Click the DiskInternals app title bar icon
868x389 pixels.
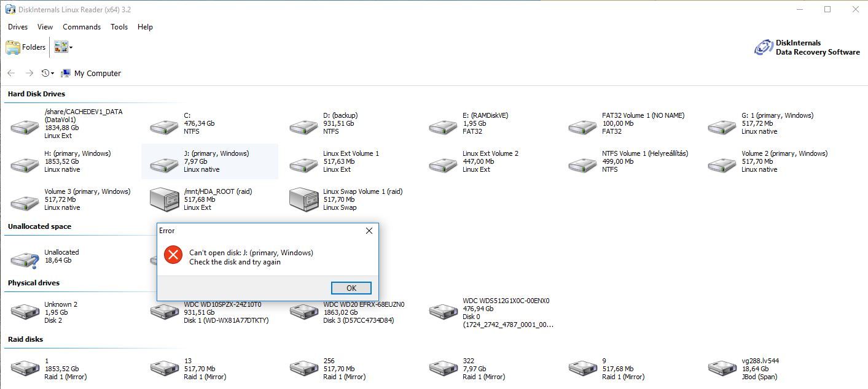click(x=10, y=10)
